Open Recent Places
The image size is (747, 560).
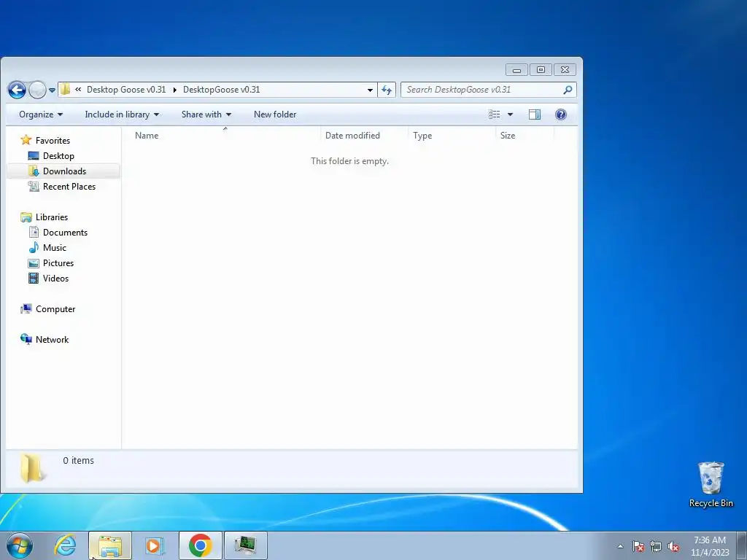(x=69, y=186)
